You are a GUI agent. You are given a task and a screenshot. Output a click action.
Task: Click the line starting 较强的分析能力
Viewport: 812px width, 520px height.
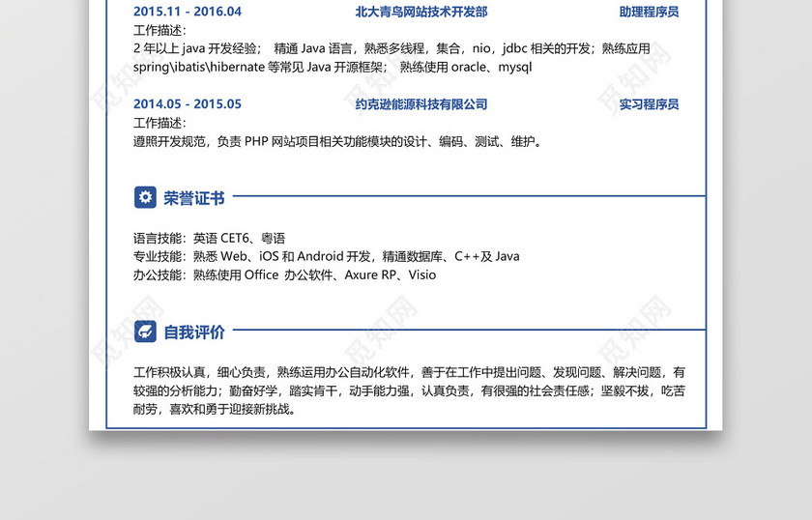[x=409, y=391]
